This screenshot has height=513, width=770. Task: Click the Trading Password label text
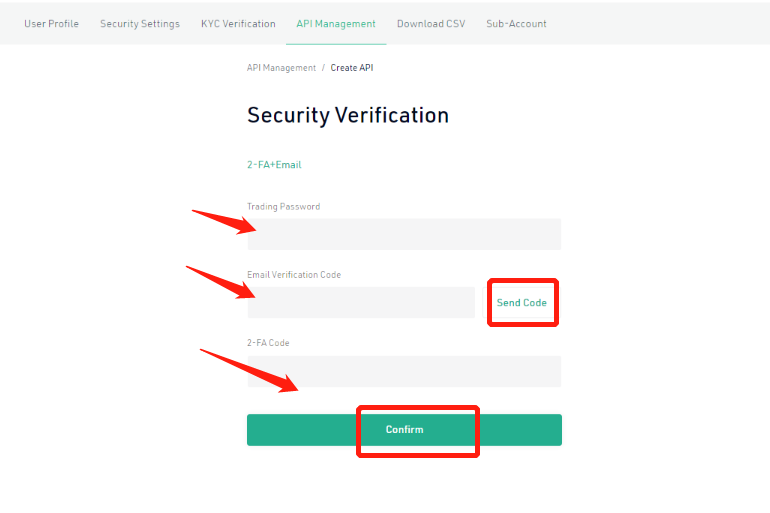tap(283, 207)
